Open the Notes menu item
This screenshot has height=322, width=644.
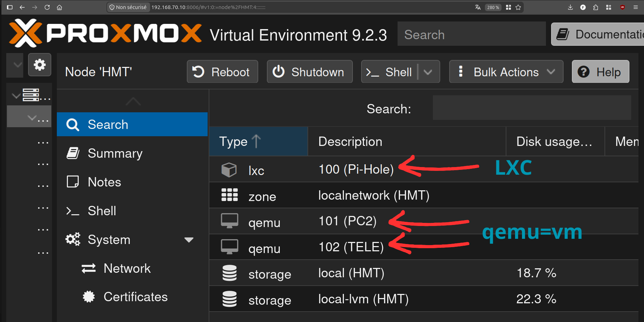click(x=132, y=182)
